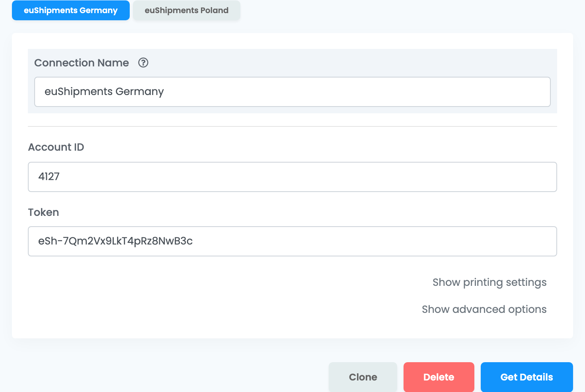
Task: Select the Token label text
Action: pyautogui.click(x=43, y=212)
